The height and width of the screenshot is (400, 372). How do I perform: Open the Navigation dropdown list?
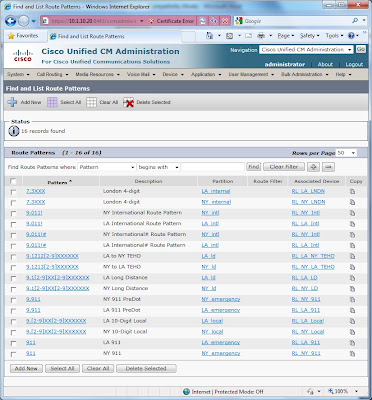click(306, 50)
